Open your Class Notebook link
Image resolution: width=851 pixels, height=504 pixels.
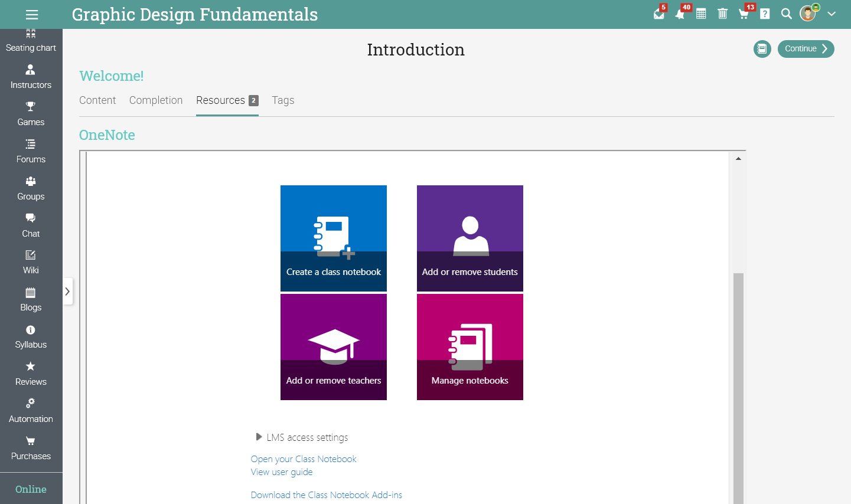[x=304, y=459]
